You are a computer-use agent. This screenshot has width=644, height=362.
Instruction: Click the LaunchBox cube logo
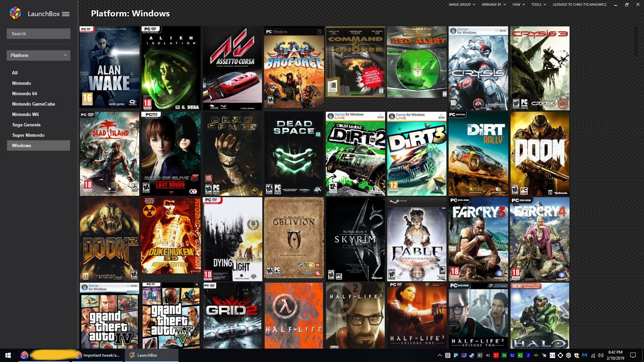click(15, 13)
